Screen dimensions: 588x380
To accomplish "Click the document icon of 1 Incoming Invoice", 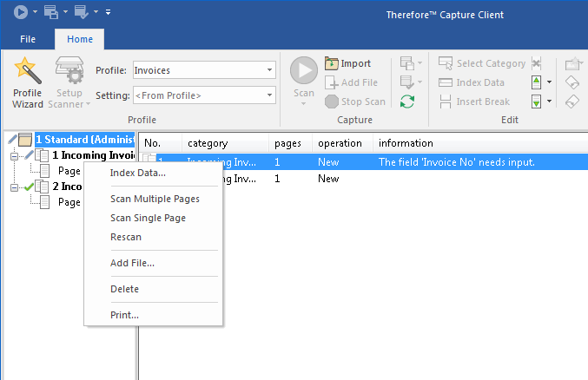I will [x=42, y=155].
